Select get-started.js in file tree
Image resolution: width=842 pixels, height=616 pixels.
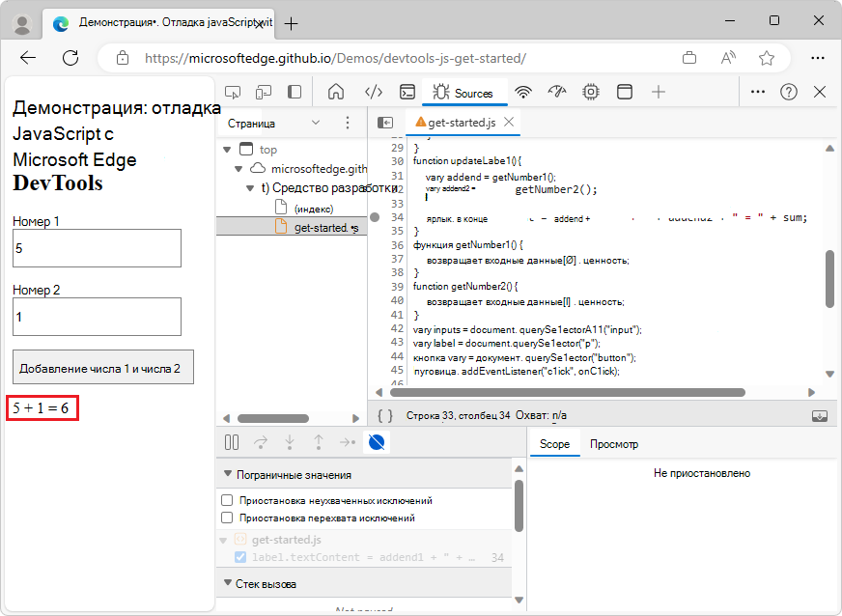pos(292,227)
